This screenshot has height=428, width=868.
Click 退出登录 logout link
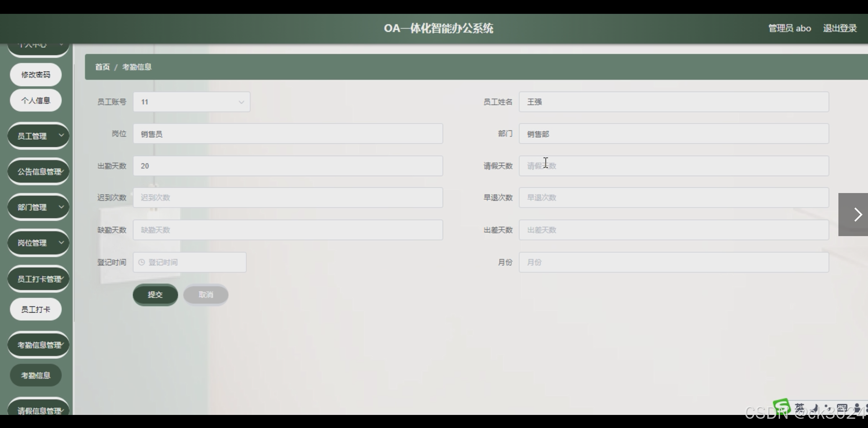point(840,28)
